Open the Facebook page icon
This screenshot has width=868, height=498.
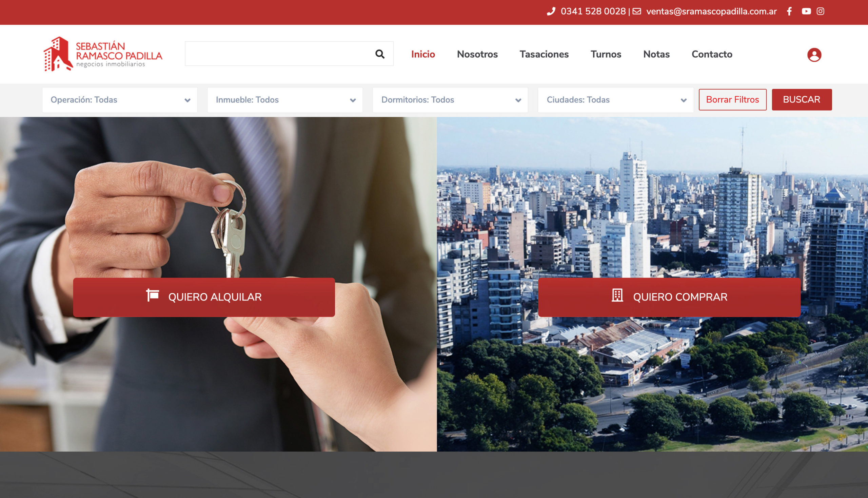(789, 11)
